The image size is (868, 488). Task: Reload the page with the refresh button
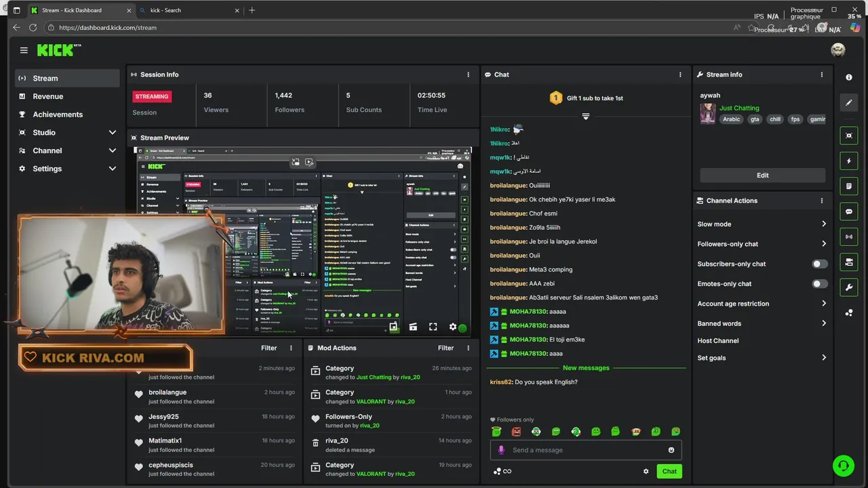(33, 28)
